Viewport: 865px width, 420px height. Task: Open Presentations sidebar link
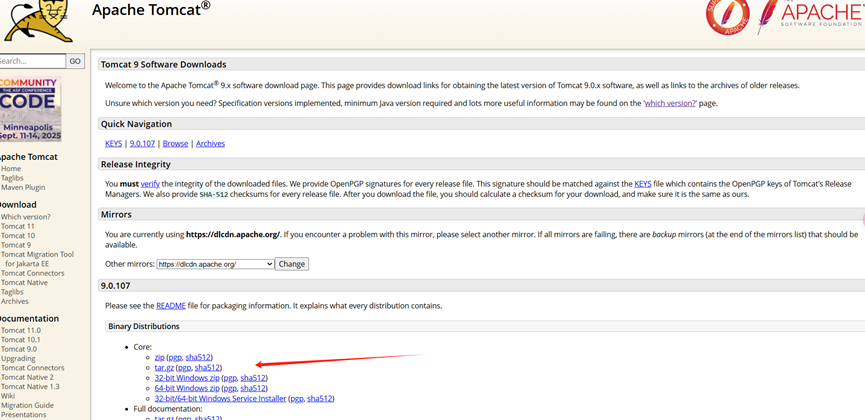pyautogui.click(x=23, y=415)
